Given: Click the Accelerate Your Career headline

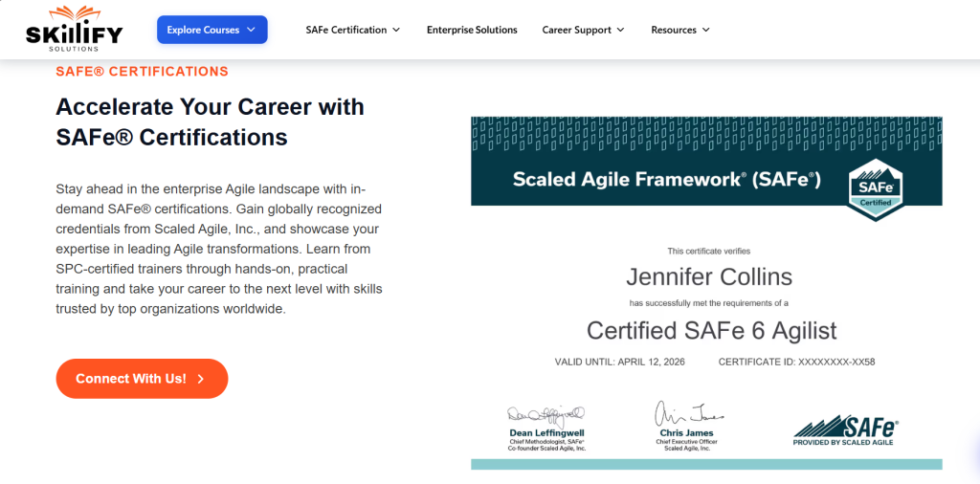Looking at the screenshot, I should [x=210, y=121].
